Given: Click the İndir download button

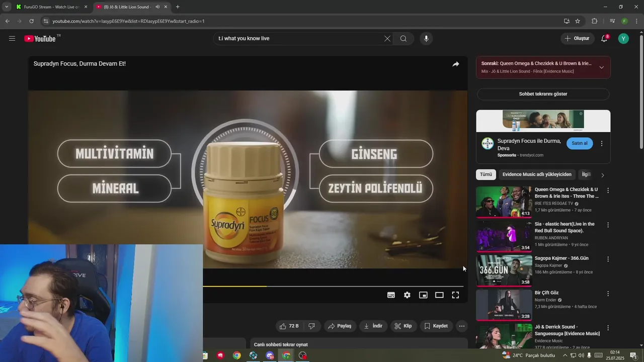Looking at the screenshot, I should tap(373, 326).
